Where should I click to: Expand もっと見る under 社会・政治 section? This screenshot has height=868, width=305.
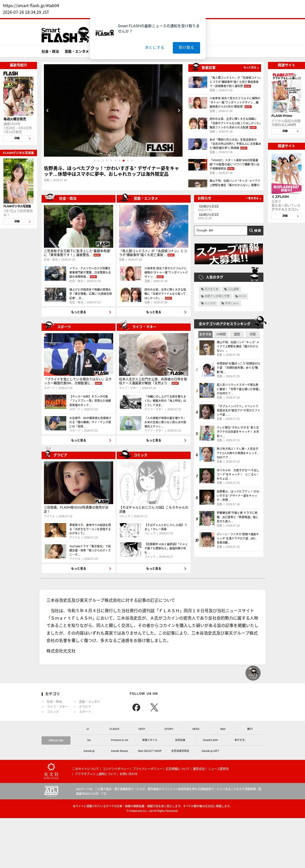click(x=79, y=312)
